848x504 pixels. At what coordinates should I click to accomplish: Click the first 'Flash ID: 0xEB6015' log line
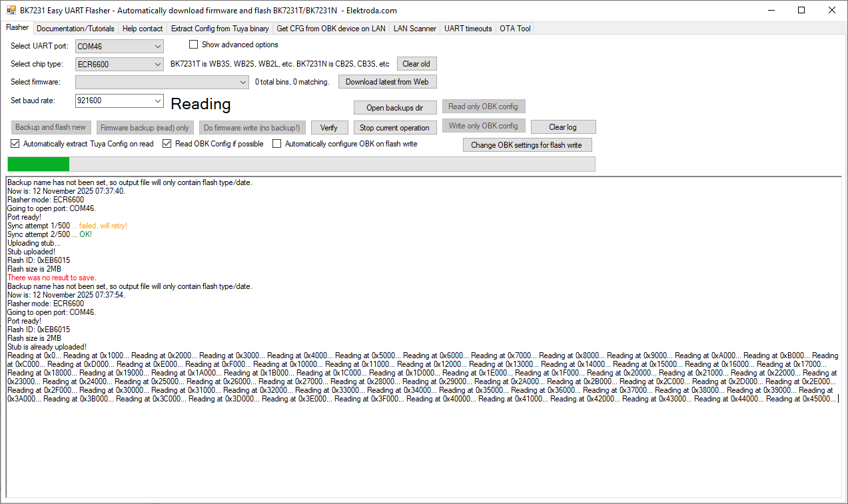[39, 260]
